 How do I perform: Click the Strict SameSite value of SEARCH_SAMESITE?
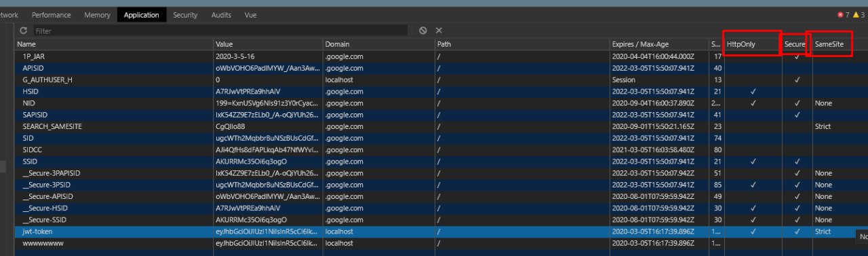click(823, 126)
